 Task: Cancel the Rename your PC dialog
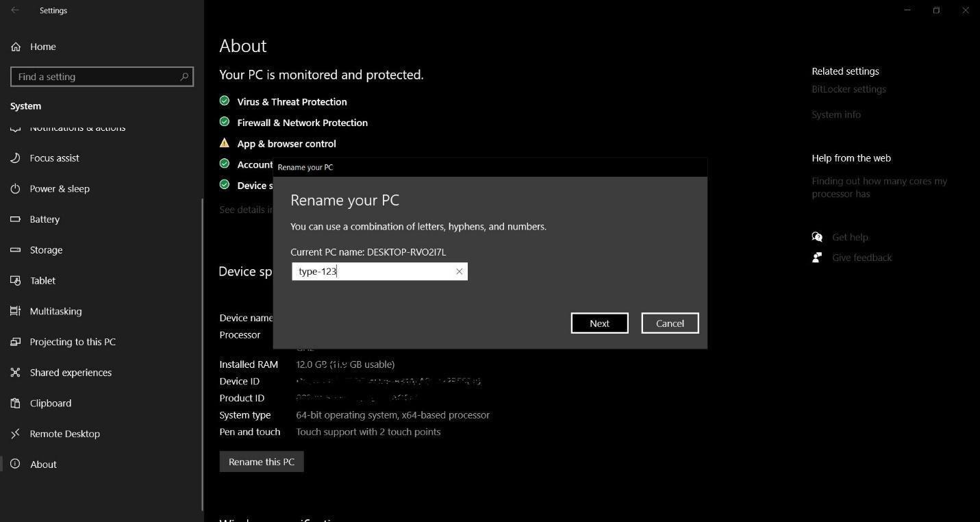tap(669, 323)
